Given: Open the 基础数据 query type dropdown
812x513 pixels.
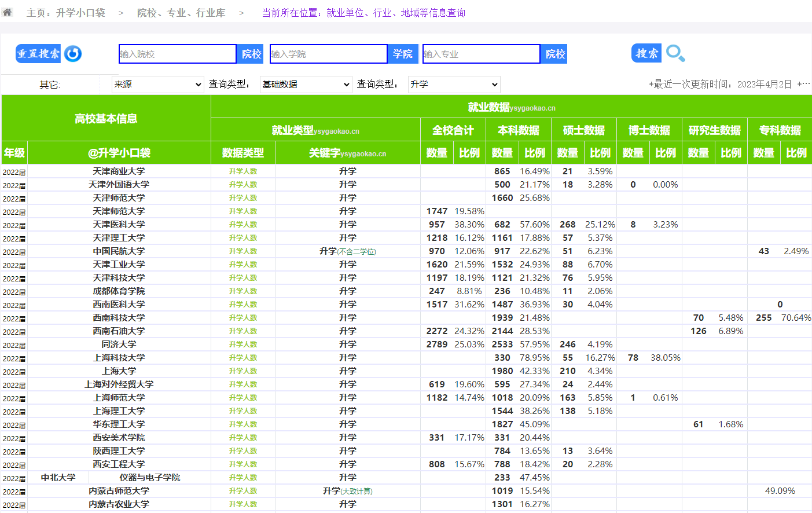Looking at the screenshot, I should [x=306, y=85].
